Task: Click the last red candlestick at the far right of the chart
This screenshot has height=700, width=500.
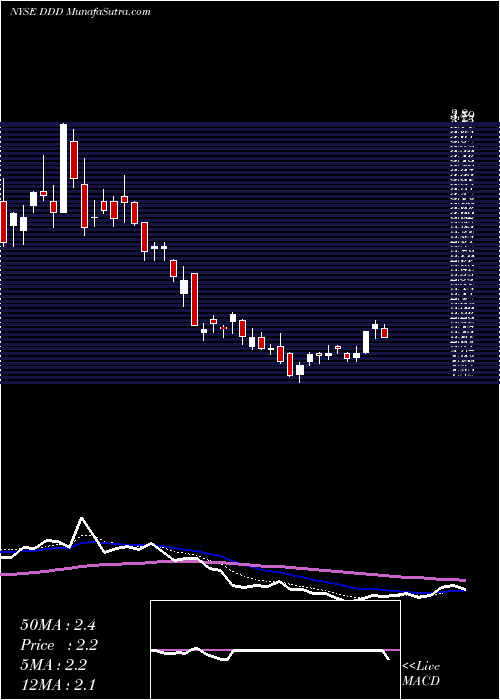Action: [x=384, y=332]
